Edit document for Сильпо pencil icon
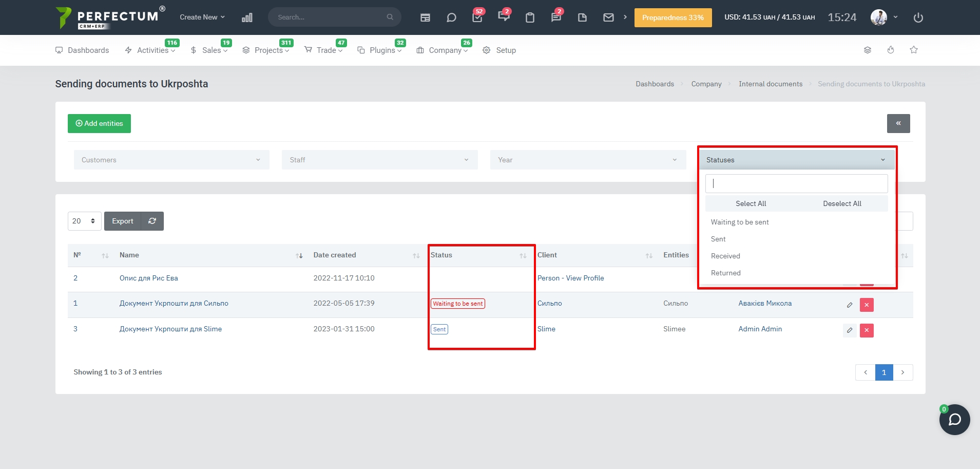980x469 pixels. [850, 305]
